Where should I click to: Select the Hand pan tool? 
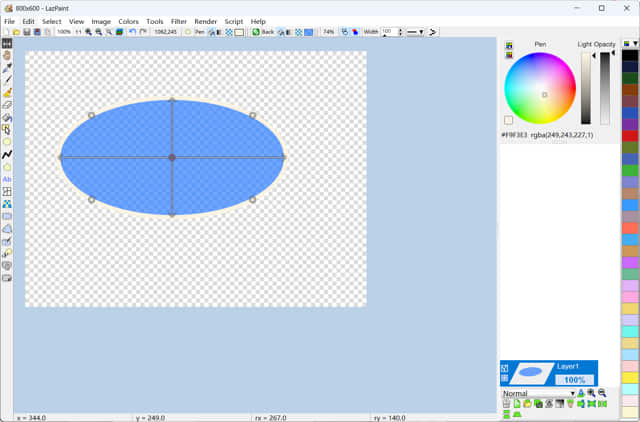tap(7, 56)
